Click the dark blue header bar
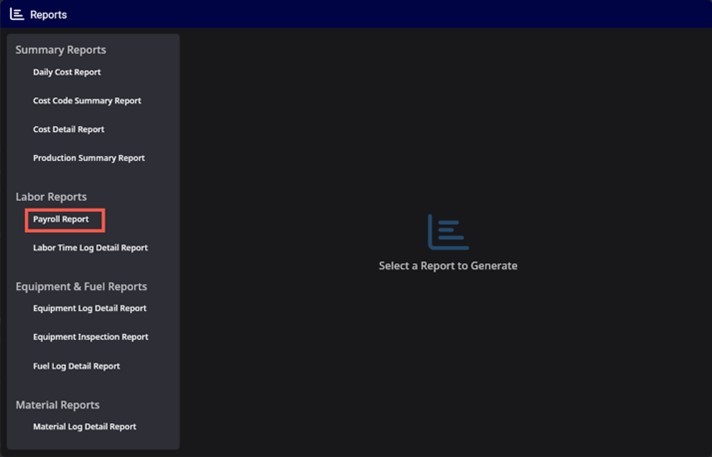The image size is (712, 457). (x=386, y=14)
